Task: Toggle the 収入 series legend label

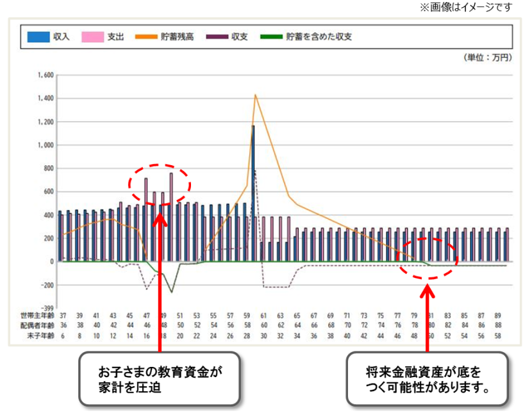Action: pyautogui.click(x=62, y=37)
